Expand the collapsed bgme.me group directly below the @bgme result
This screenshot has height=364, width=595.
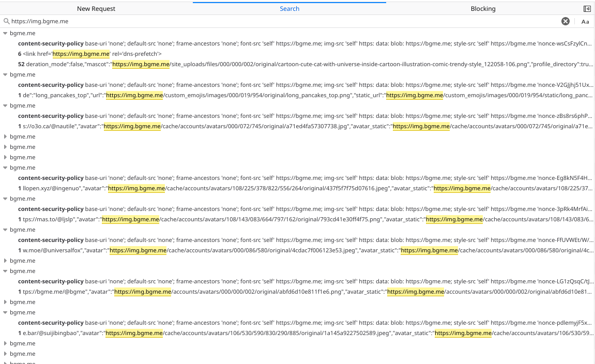(x=6, y=302)
